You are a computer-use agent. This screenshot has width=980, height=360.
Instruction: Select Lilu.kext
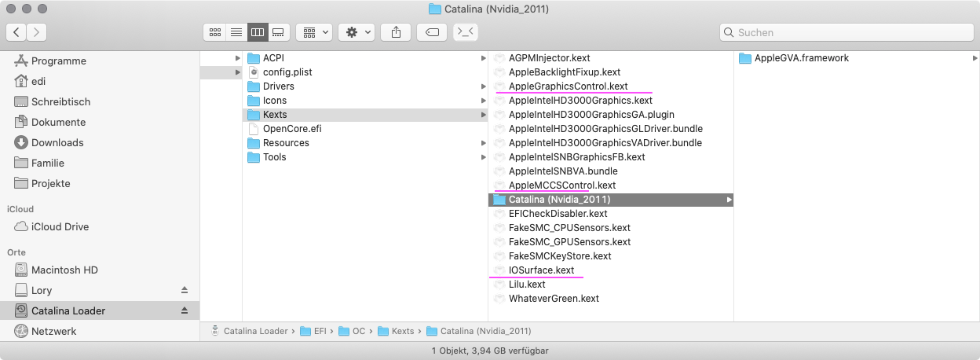click(x=527, y=285)
